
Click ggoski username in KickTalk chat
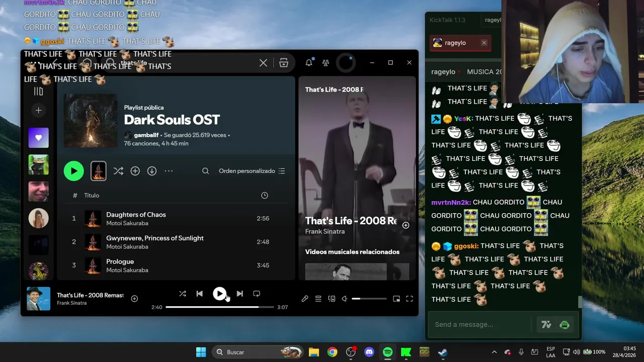(466, 246)
